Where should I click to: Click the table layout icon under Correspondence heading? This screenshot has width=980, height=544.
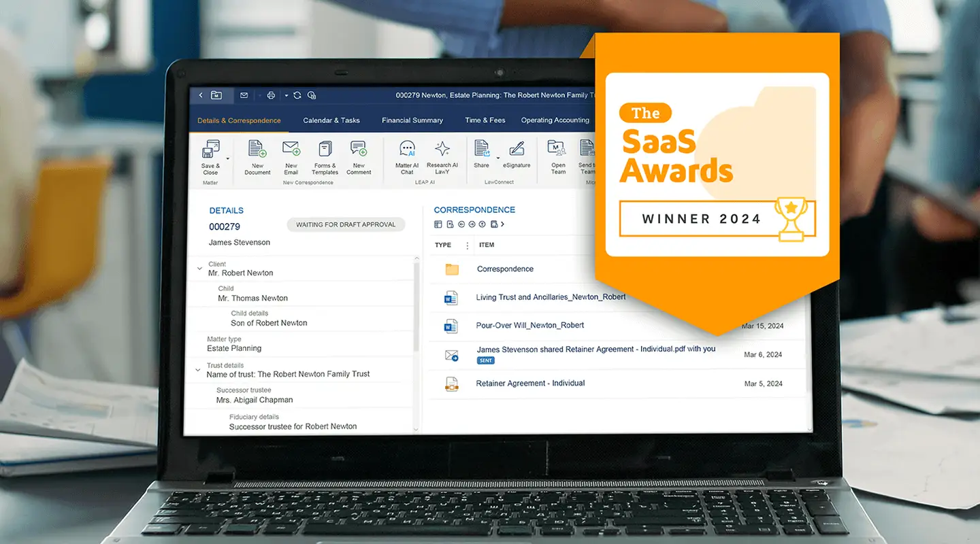click(x=438, y=224)
